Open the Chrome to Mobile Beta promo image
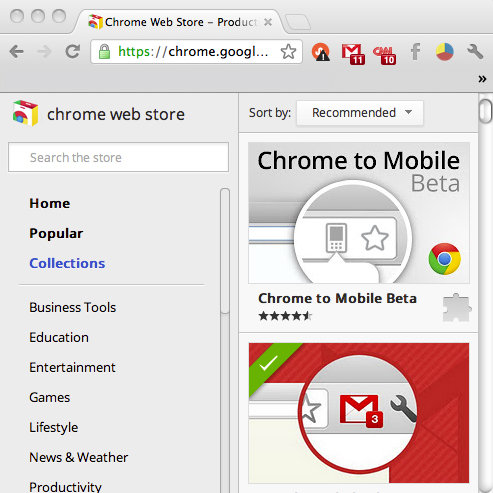Viewport: 493px width, 493px height. 359,213
